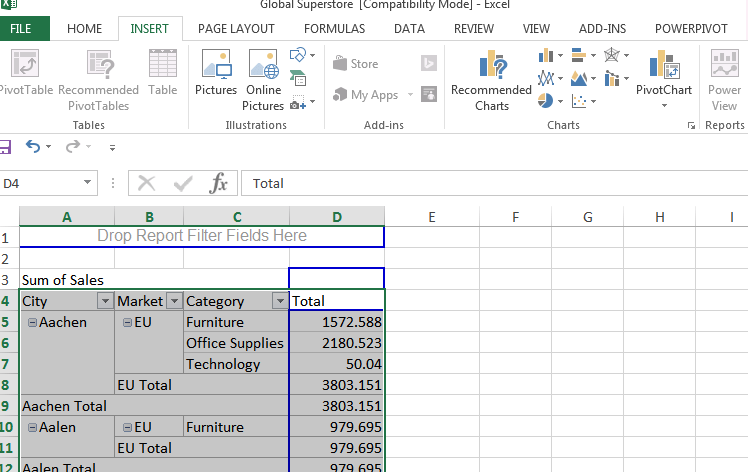Click the Undo arrow icon
This screenshot has width=748, height=472.
pos(33,146)
